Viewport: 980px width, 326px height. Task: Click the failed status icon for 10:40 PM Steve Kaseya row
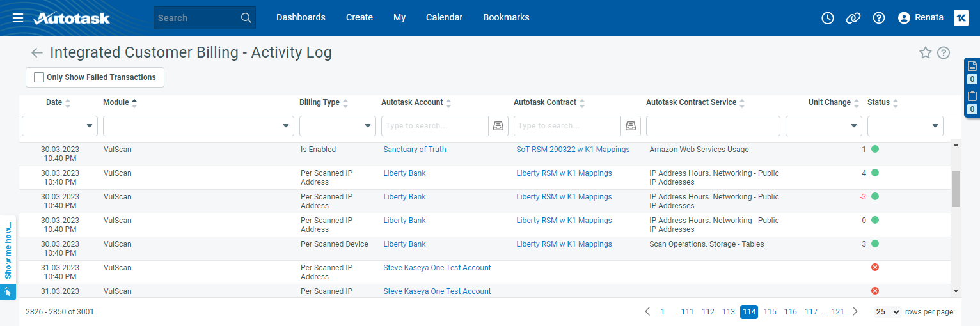coord(875,267)
